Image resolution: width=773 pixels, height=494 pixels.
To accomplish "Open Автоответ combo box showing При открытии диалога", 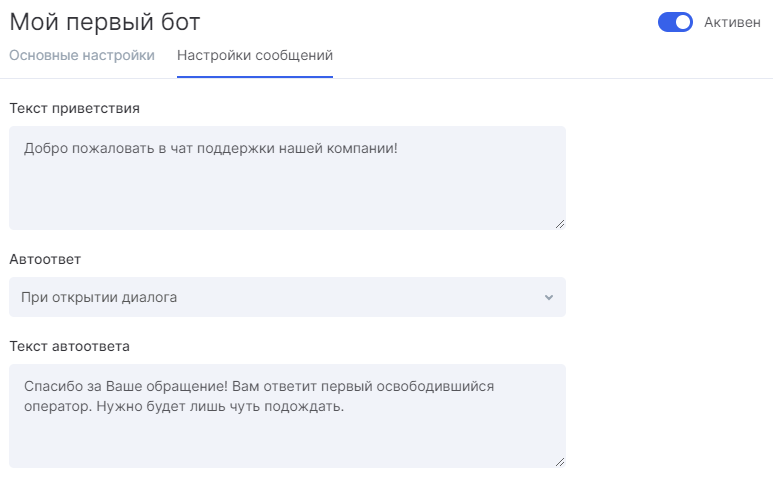I will [x=287, y=297].
